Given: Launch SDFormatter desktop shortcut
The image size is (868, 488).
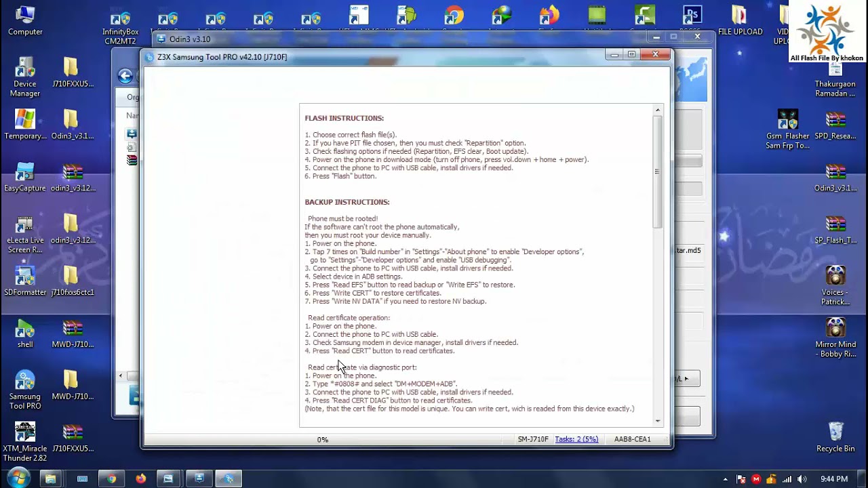Looking at the screenshot, I should pos(25,281).
